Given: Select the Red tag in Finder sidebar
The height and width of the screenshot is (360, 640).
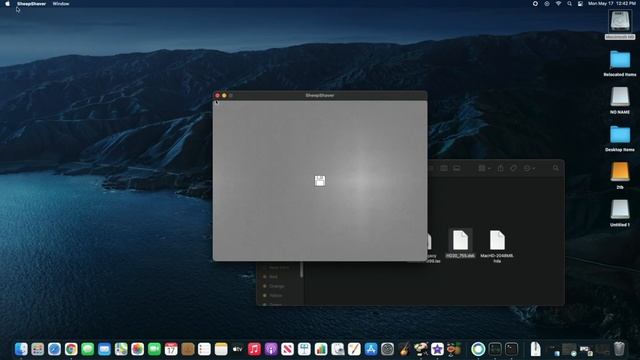Looking at the screenshot, I should click(273, 277).
